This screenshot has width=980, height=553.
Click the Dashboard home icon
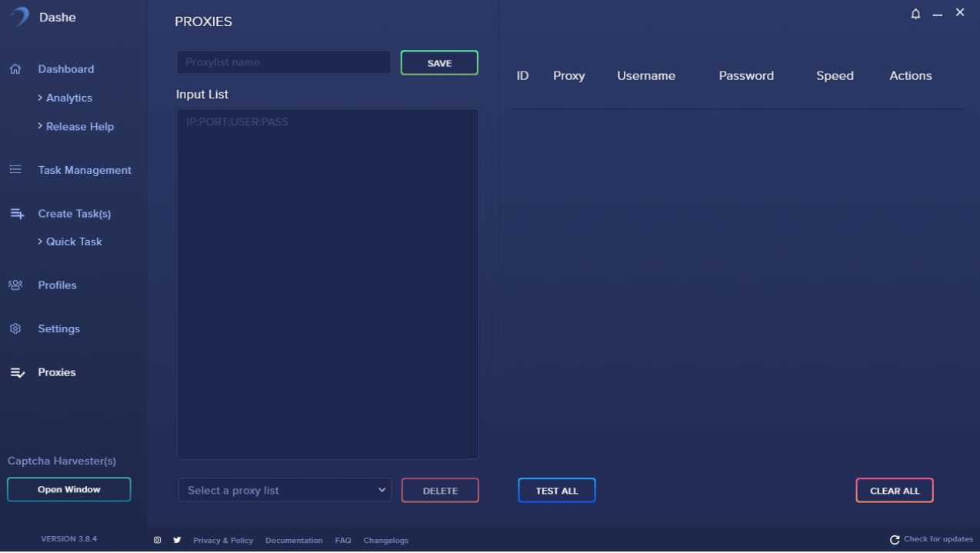(15, 69)
